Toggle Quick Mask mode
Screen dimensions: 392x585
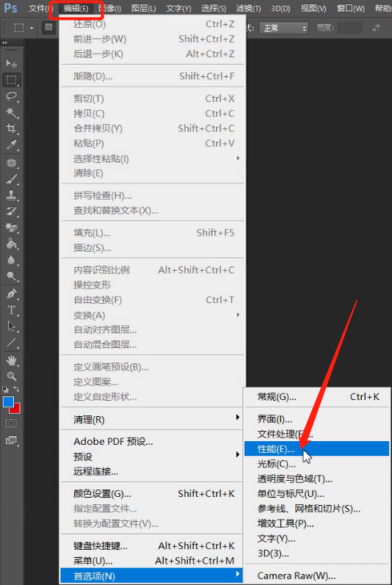(x=11, y=424)
